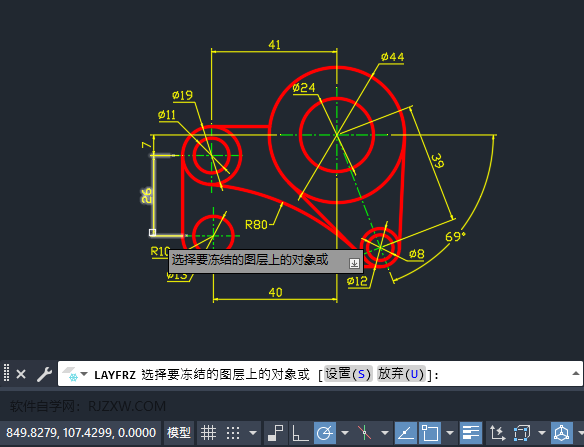Select the ø11 diameter label

coord(167,115)
